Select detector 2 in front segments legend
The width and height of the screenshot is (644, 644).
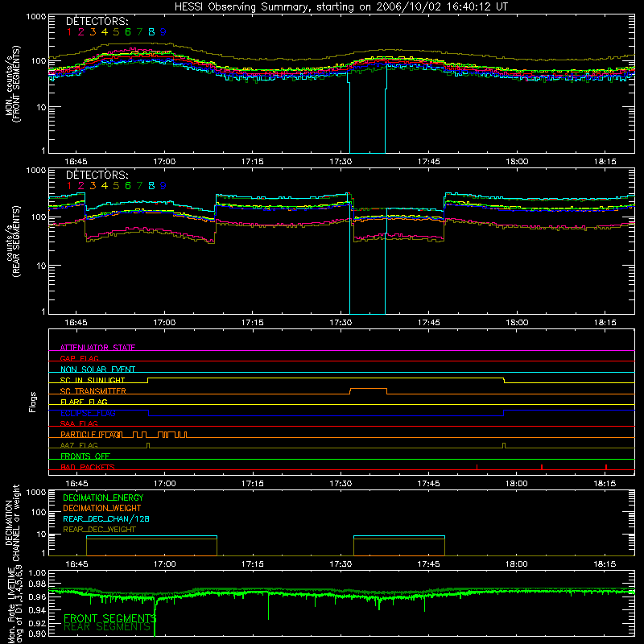pyautogui.click(x=81, y=31)
